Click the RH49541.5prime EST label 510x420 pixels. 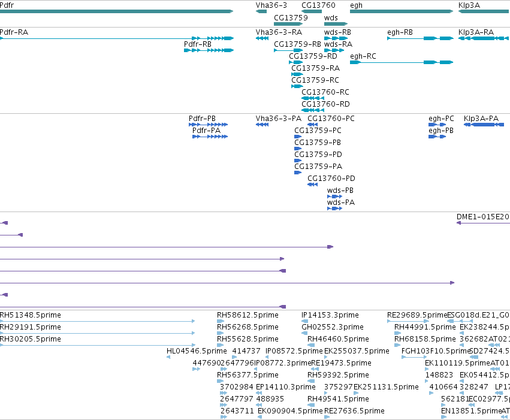tap(338, 400)
